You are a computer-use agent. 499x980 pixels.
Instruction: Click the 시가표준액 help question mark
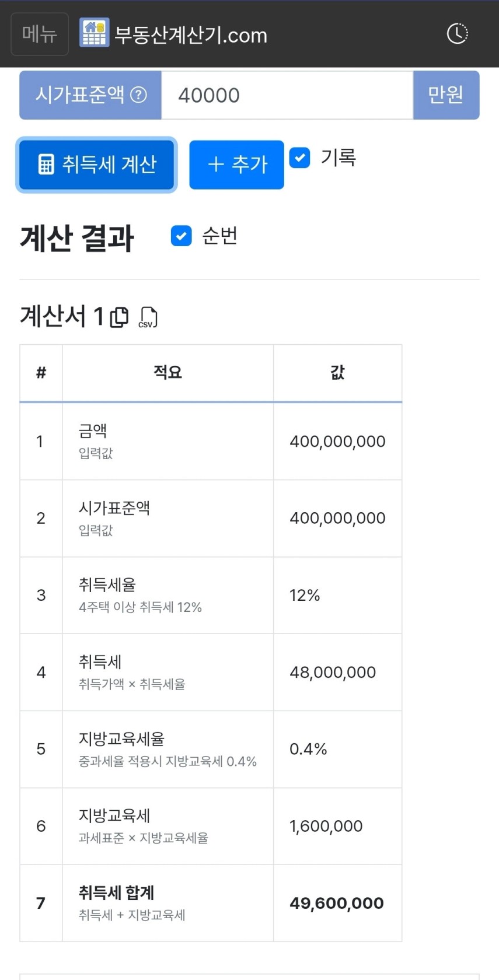138,95
